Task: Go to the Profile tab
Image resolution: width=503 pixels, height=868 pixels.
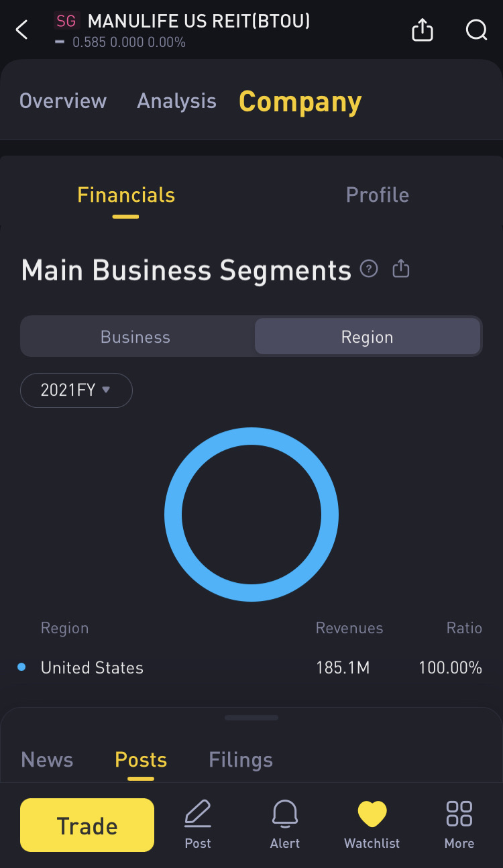Action: point(377,195)
